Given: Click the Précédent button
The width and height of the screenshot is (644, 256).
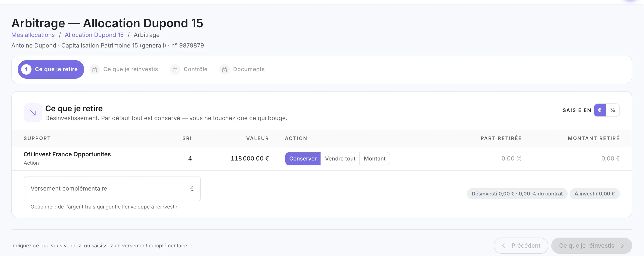Looking at the screenshot, I should (521, 245).
